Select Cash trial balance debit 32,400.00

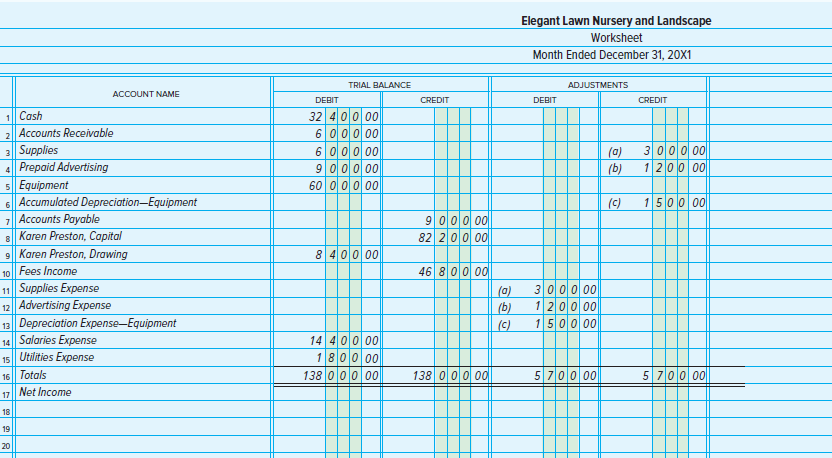344,117
